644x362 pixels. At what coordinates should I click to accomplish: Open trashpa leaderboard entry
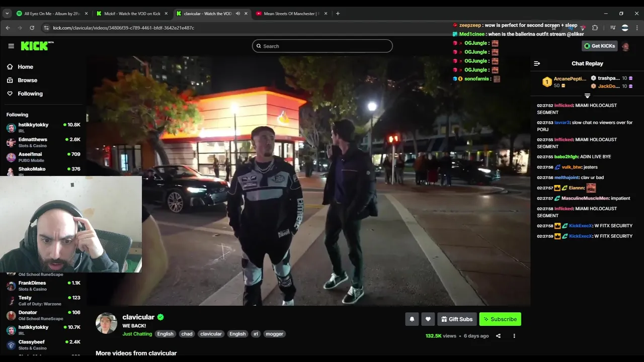(x=611, y=78)
